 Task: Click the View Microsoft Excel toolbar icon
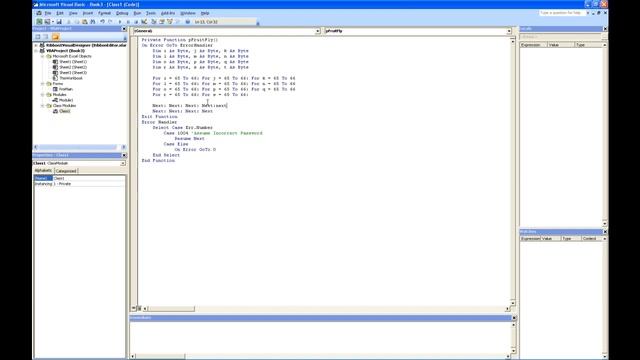coord(39,22)
